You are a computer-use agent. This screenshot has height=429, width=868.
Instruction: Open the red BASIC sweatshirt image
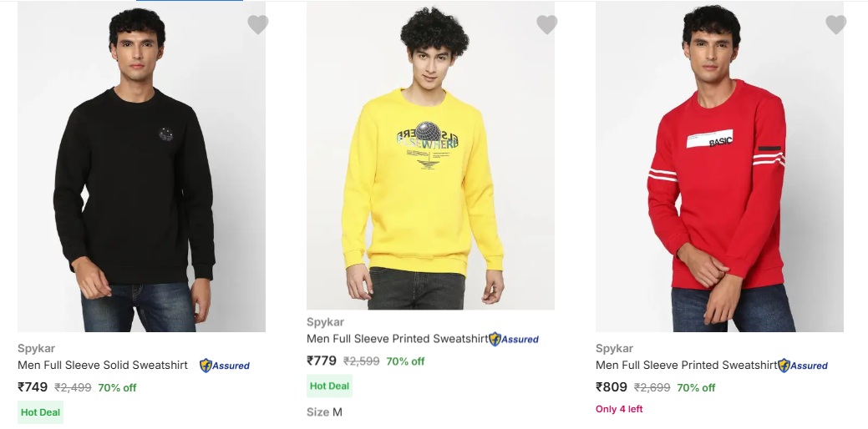719,167
